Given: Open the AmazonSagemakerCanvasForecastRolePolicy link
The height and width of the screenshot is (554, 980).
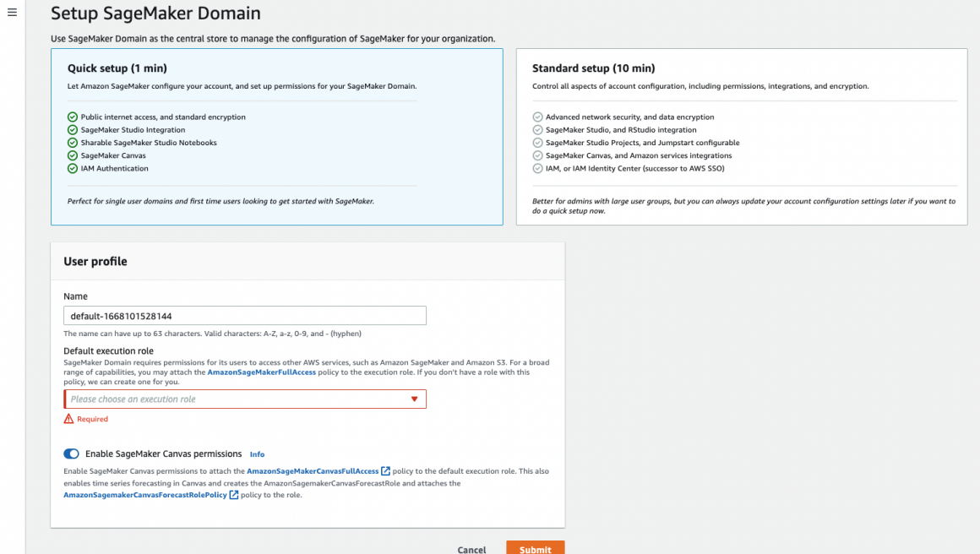Looking at the screenshot, I should pyautogui.click(x=145, y=496).
